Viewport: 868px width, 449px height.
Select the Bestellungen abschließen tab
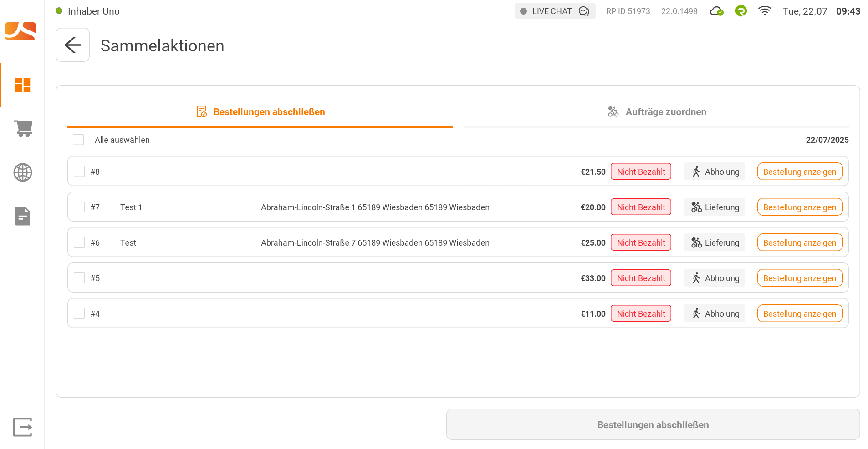260,112
